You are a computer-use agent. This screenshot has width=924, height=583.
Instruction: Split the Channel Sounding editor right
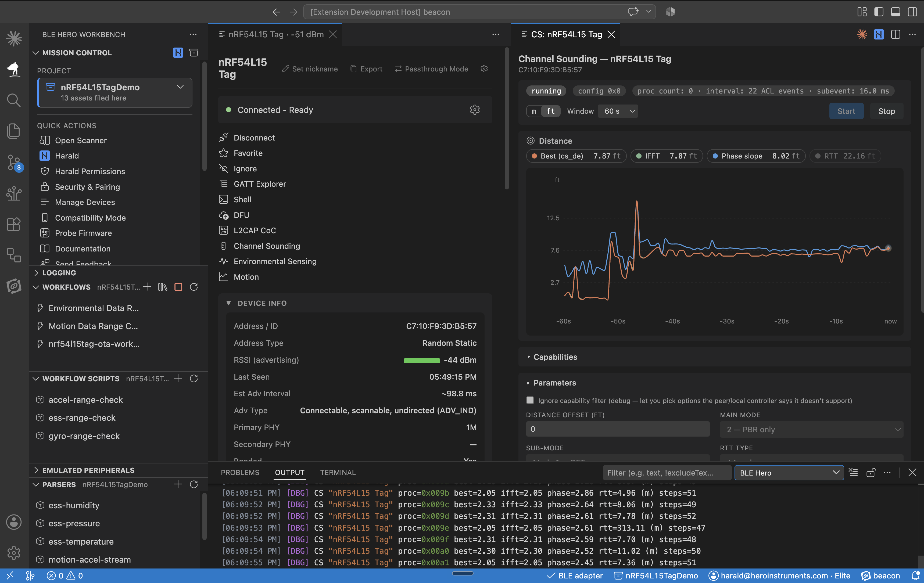click(896, 34)
